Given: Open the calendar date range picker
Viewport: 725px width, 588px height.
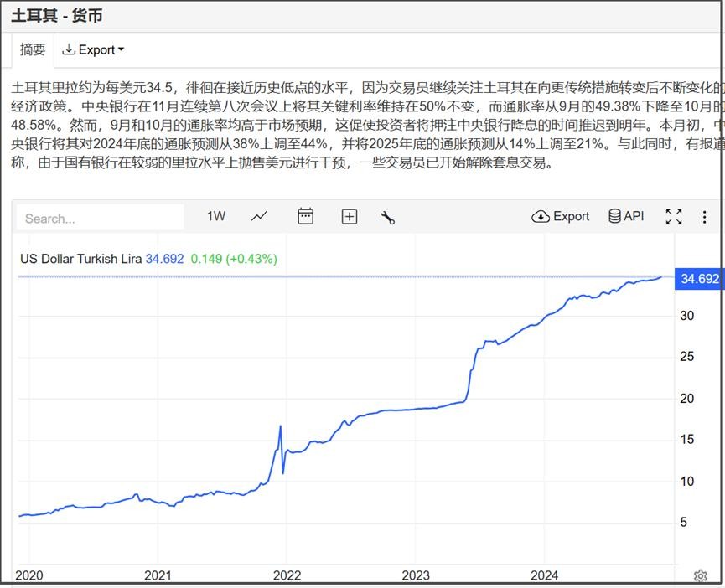Looking at the screenshot, I should [x=305, y=216].
